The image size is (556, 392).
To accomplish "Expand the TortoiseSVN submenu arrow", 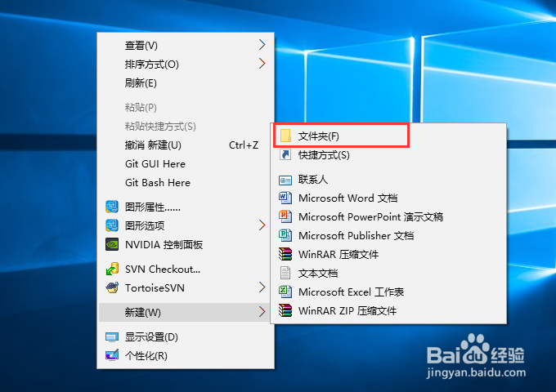I will pos(262,287).
